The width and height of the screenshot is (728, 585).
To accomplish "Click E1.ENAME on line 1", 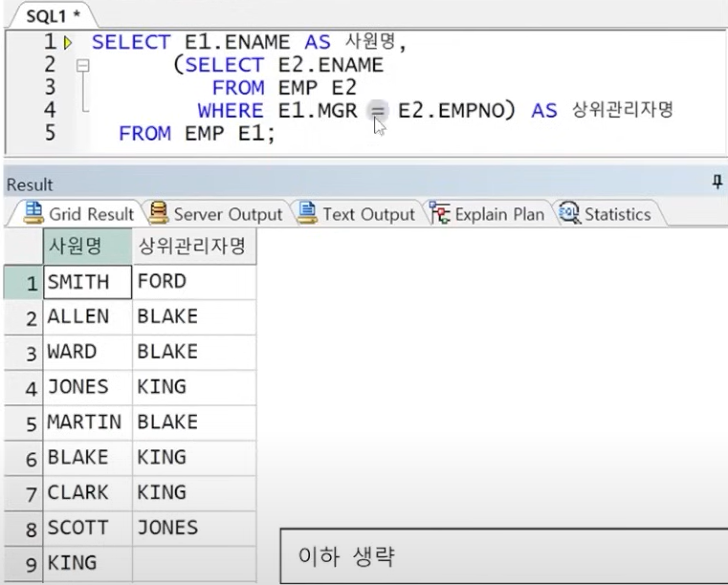I will [x=237, y=42].
